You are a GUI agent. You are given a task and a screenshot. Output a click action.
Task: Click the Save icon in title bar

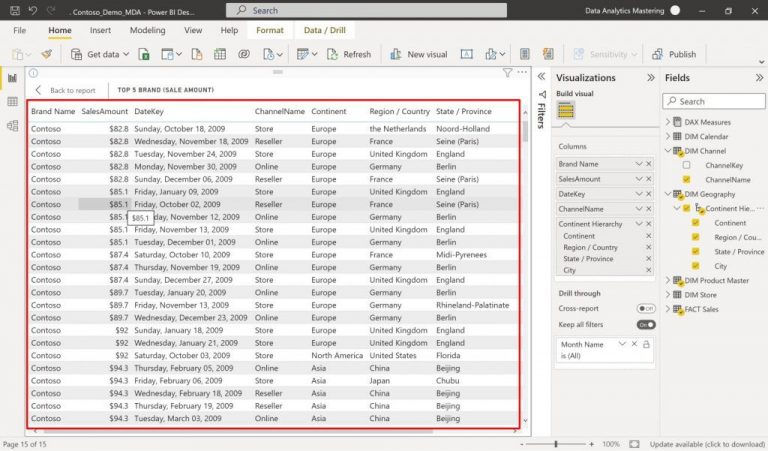[15, 10]
